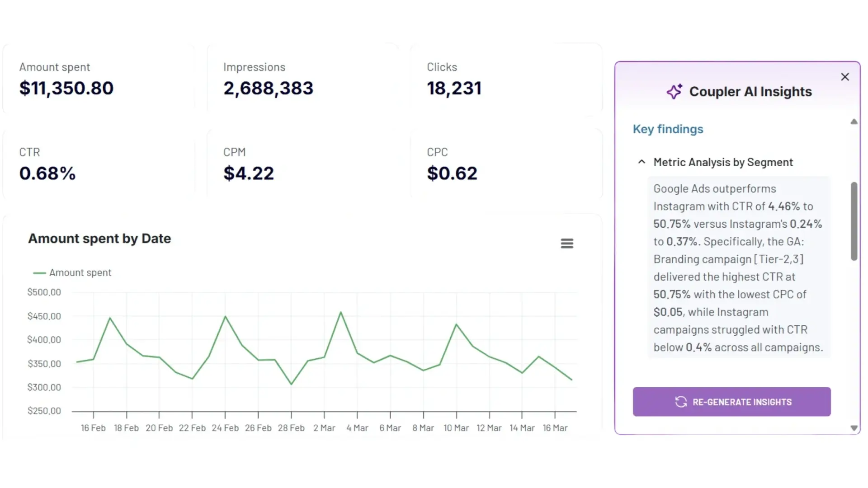Click the Key findings heading
The image size is (868, 488).
(x=668, y=129)
